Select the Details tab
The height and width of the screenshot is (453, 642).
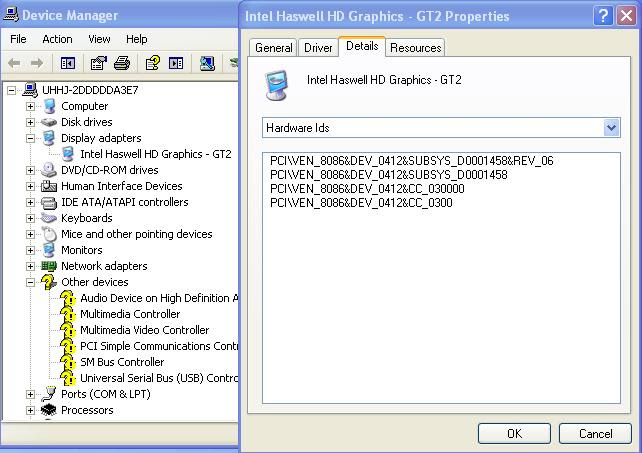click(362, 46)
